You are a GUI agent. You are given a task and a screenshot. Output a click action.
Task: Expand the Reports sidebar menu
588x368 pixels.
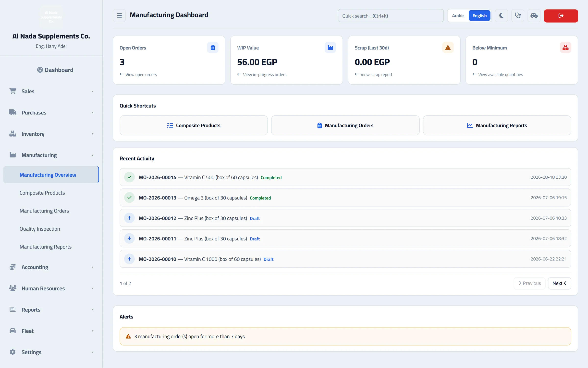[51, 310]
